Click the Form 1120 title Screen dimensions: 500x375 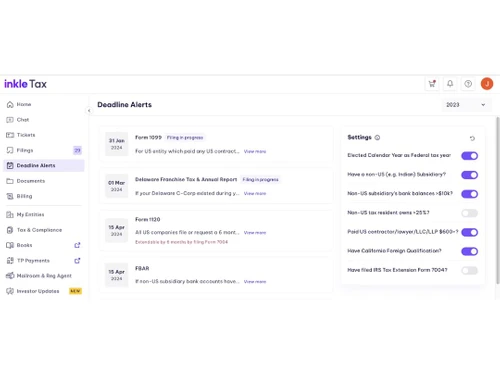coord(148,219)
